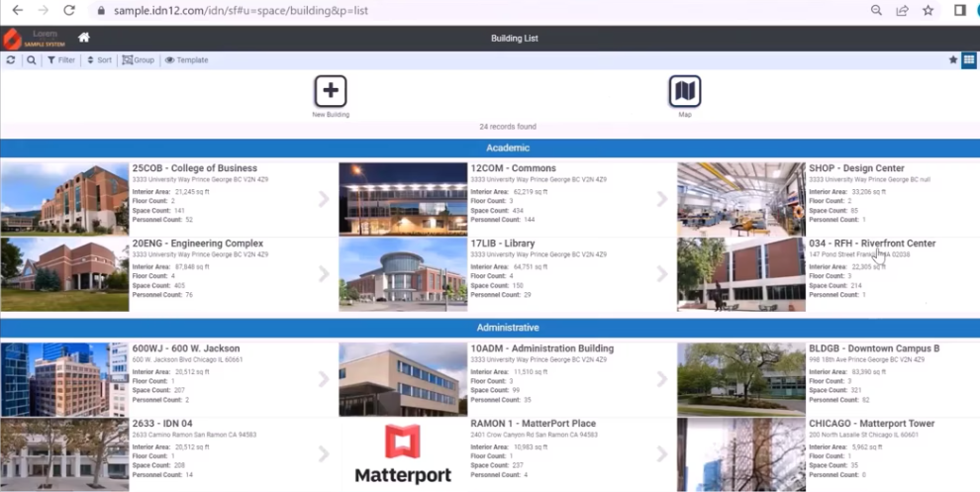Open 10ADM - Administration Building record
Image resolution: width=980 pixels, height=492 pixels.
541,348
